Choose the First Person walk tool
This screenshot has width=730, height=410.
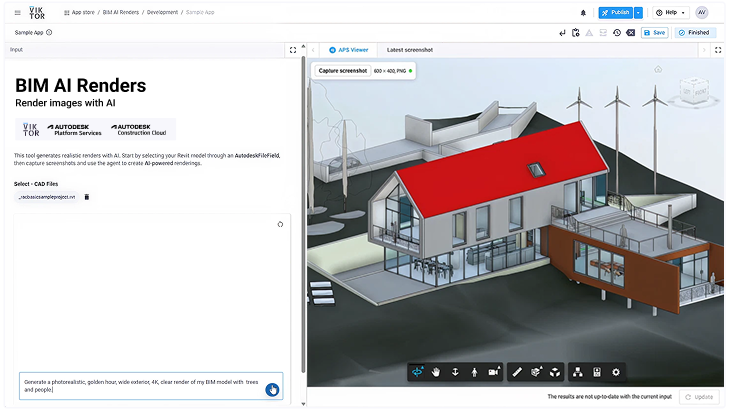[x=474, y=372]
